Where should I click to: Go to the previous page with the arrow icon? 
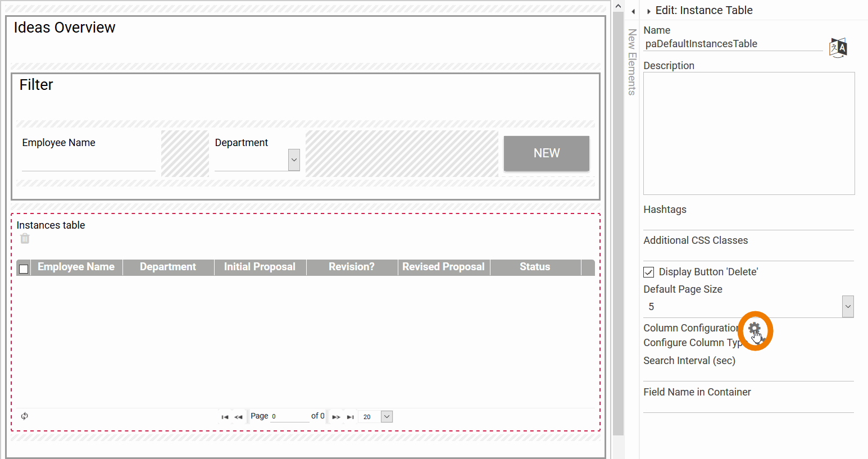pos(238,416)
